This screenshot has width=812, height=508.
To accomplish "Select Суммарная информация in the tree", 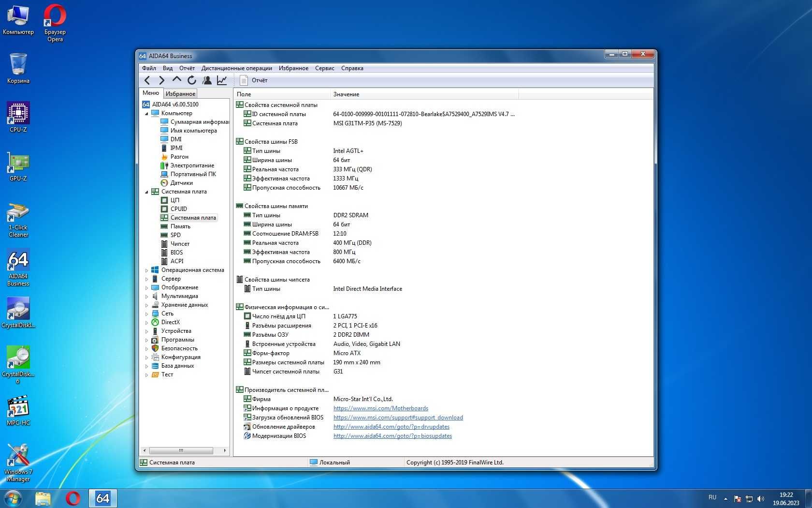I will pyautogui.click(x=199, y=122).
